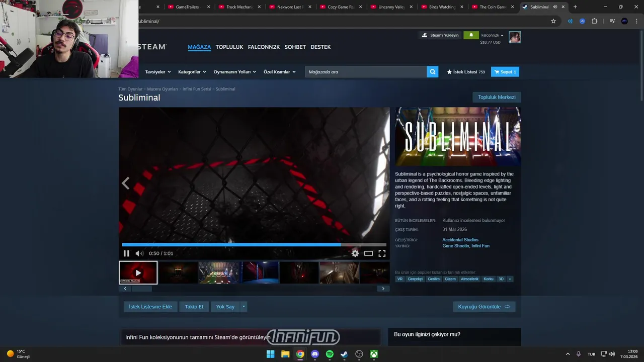Screen dimensions: 644x362
Task: Mute Subliminal tab via speaker icon
Action: 555,7
